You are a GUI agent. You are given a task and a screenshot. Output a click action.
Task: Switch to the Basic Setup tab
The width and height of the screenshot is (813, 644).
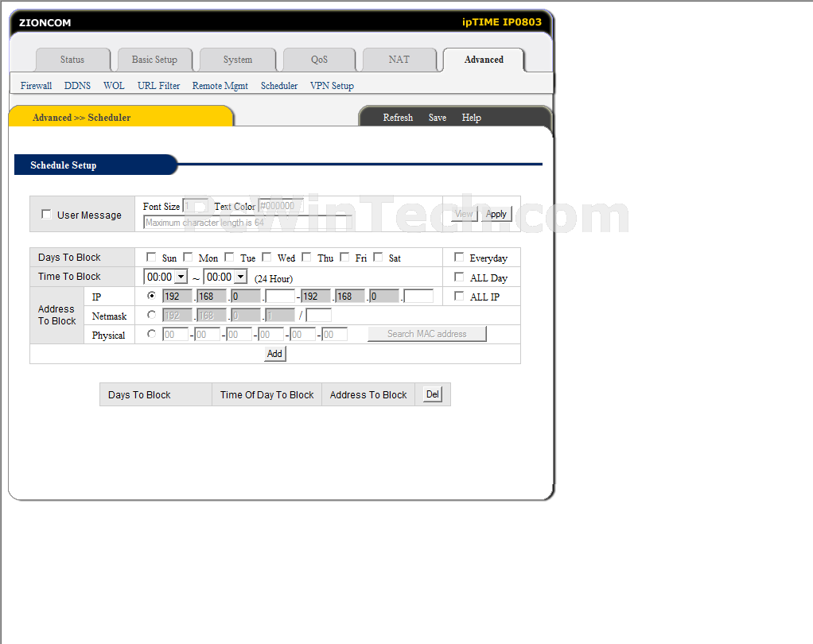[x=154, y=60]
